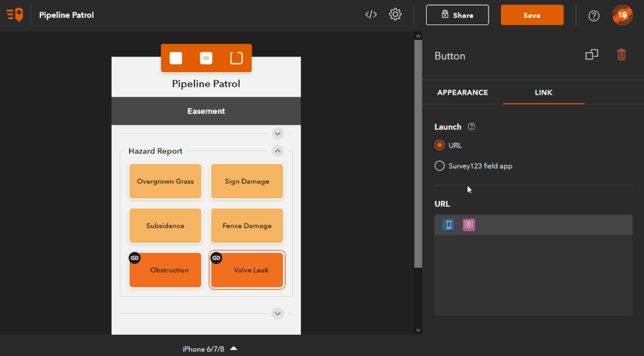Switch to the APPEARANCE tab
The width and height of the screenshot is (644, 356).
[x=462, y=92]
